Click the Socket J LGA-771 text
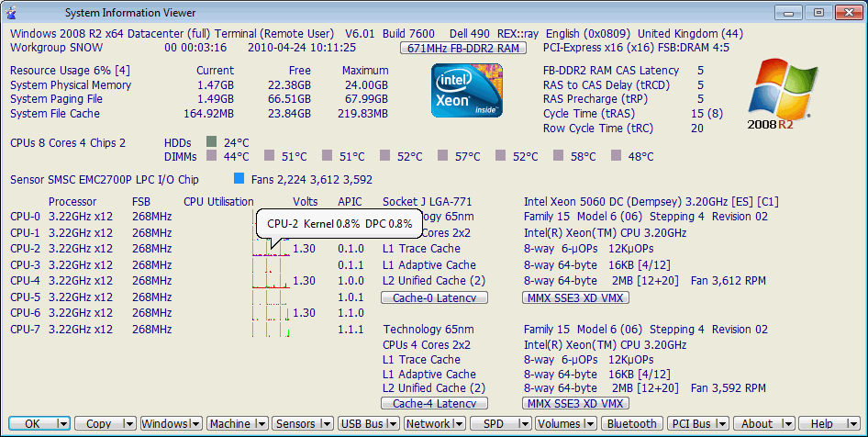The width and height of the screenshot is (868, 437). click(428, 202)
